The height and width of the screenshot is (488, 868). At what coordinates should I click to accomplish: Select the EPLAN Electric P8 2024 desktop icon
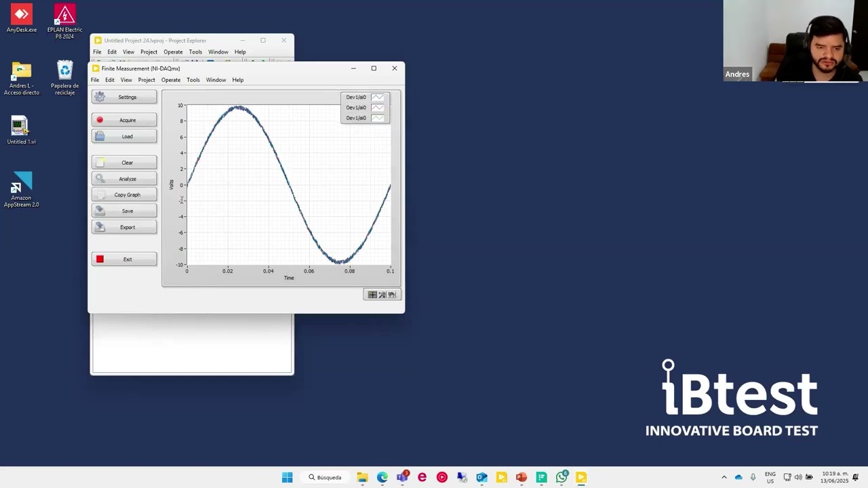pos(64,22)
